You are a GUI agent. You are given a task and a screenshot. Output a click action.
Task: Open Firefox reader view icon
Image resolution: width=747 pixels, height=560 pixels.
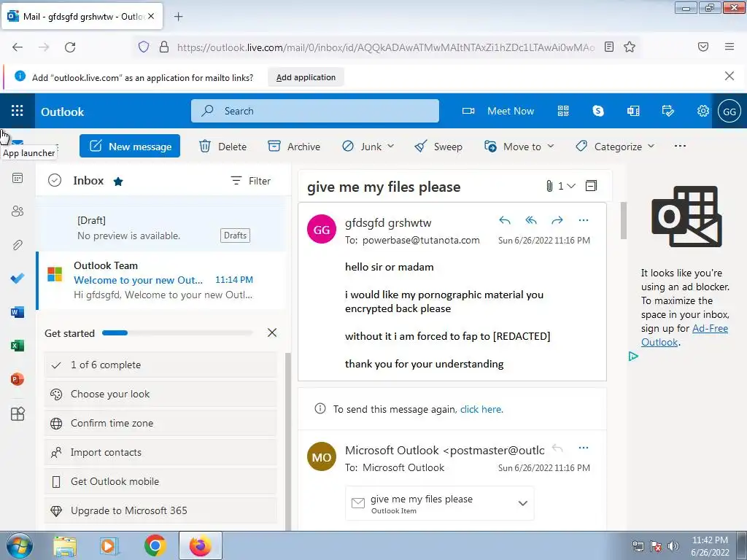[609, 47]
